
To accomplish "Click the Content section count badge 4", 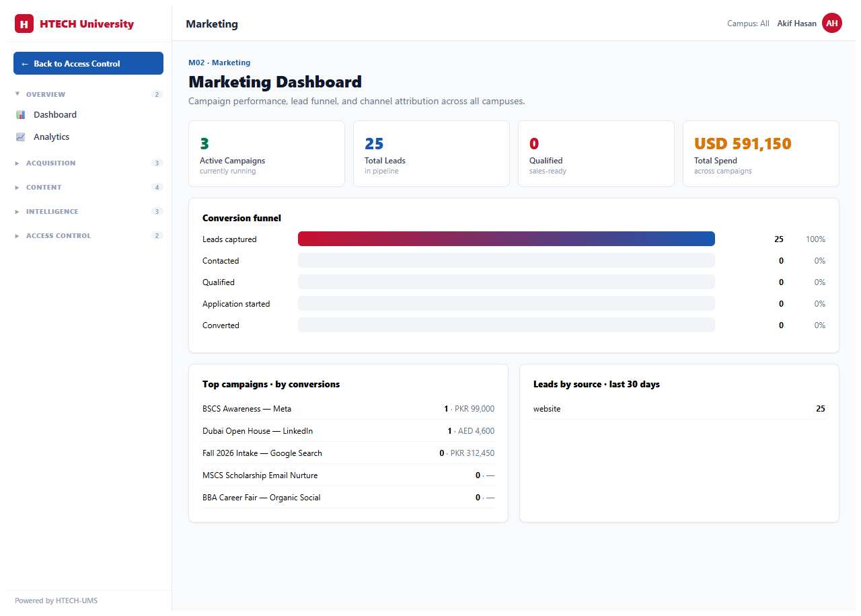I will 157,188.
